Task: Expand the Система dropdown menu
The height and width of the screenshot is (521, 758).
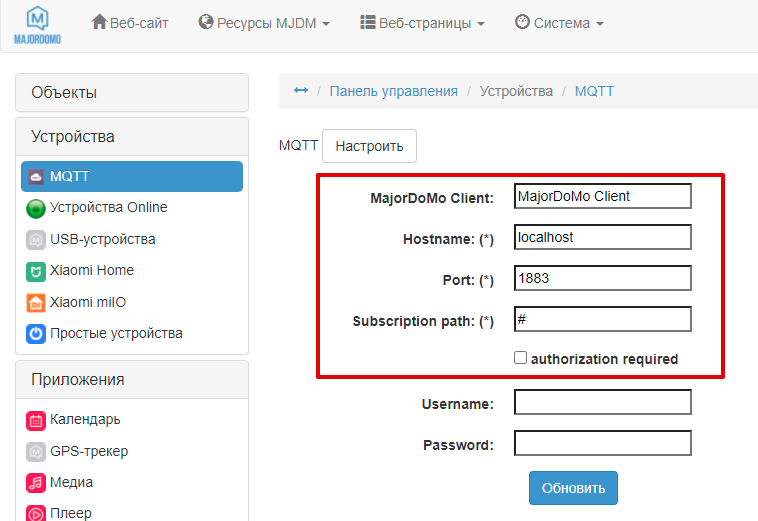Action: (x=559, y=22)
